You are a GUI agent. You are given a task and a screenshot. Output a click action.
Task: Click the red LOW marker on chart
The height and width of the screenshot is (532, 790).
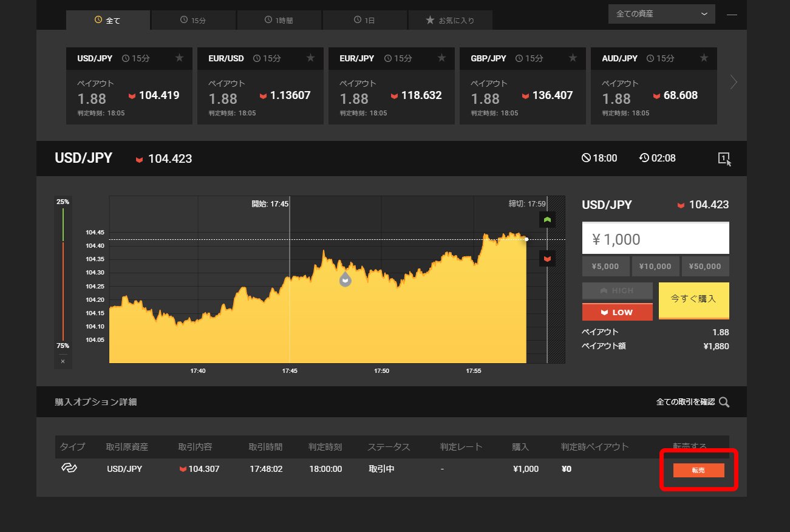pyautogui.click(x=547, y=259)
